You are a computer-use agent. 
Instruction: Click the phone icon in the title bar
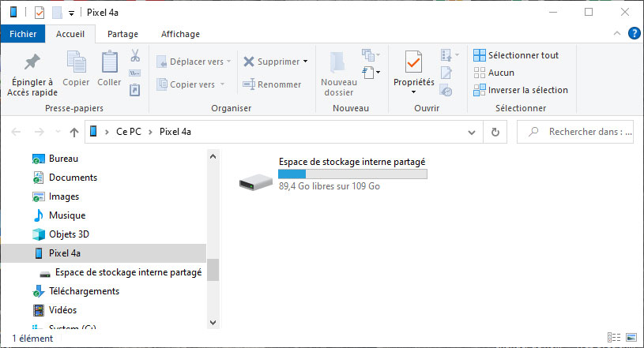(x=13, y=13)
